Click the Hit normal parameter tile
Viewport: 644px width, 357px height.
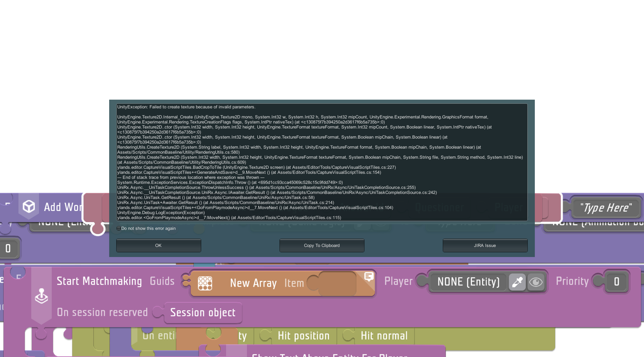[384, 336]
